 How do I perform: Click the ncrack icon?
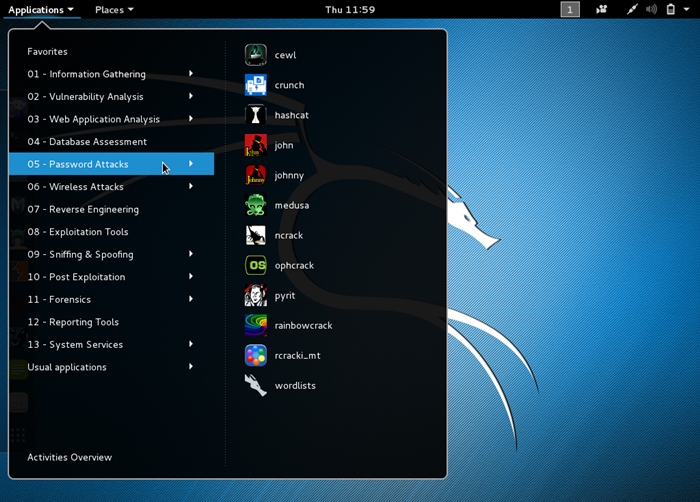pos(256,235)
